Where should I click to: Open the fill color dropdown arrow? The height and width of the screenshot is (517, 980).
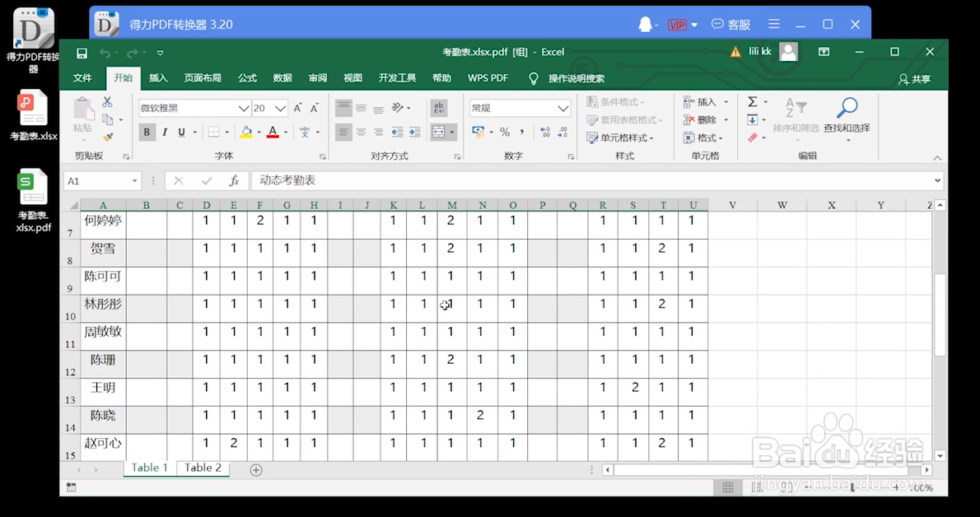click(x=259, y=132)
